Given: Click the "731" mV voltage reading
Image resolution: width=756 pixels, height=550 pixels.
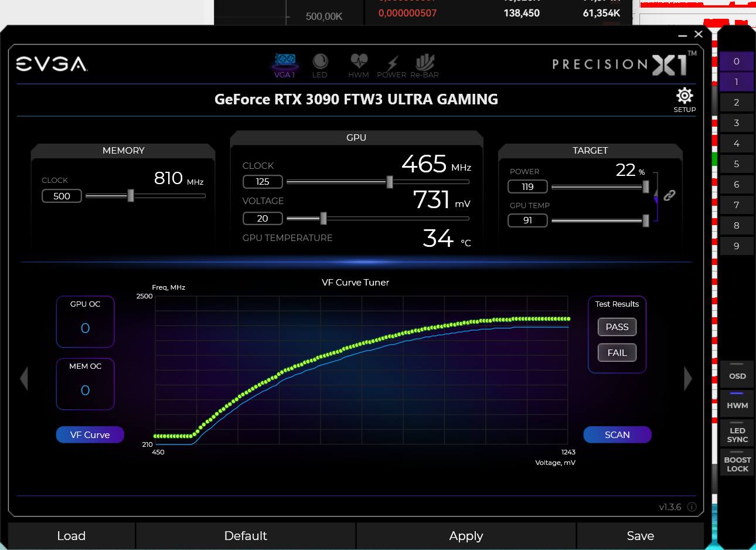Looking at the screenshot, I should (x=431, y=200).
